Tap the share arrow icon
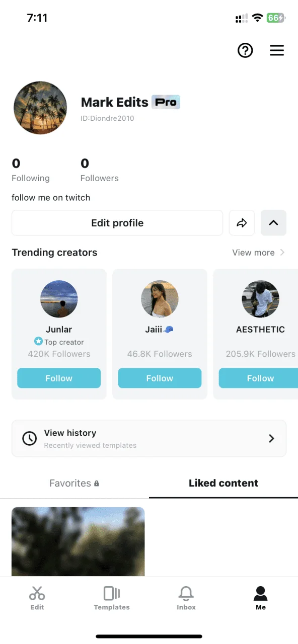 242,223
